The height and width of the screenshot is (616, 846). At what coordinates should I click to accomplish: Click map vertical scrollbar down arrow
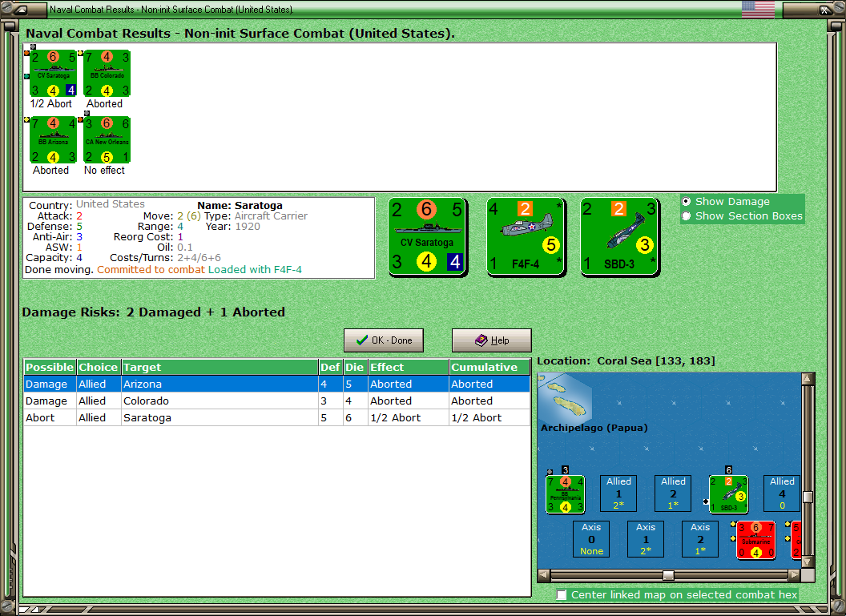click(x=808, y=562)
